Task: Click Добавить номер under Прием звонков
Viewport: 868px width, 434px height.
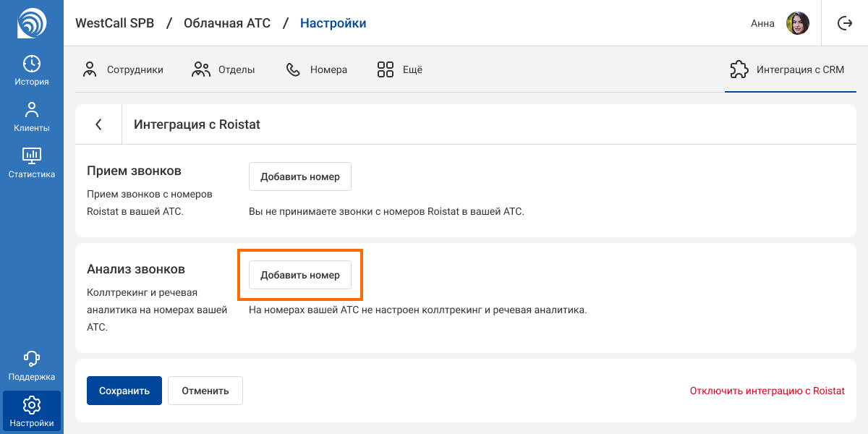Action: [x=300, y=176]
